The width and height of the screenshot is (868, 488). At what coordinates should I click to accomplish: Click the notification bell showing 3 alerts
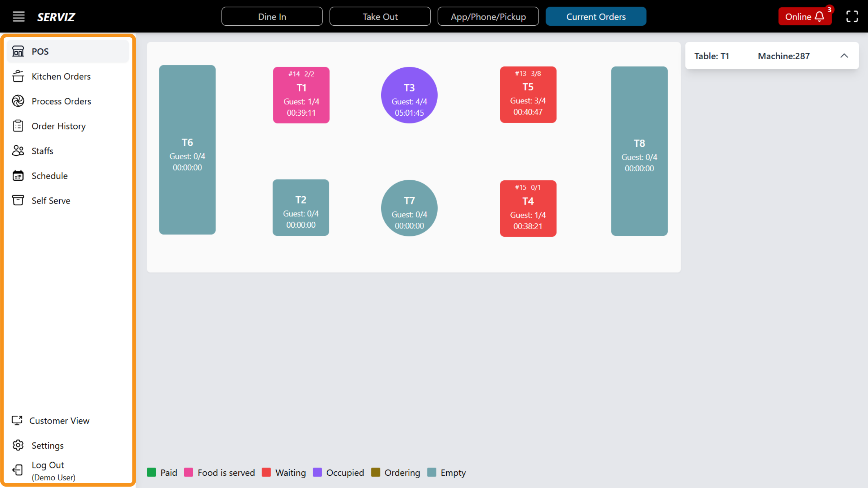tap(819, 17)
